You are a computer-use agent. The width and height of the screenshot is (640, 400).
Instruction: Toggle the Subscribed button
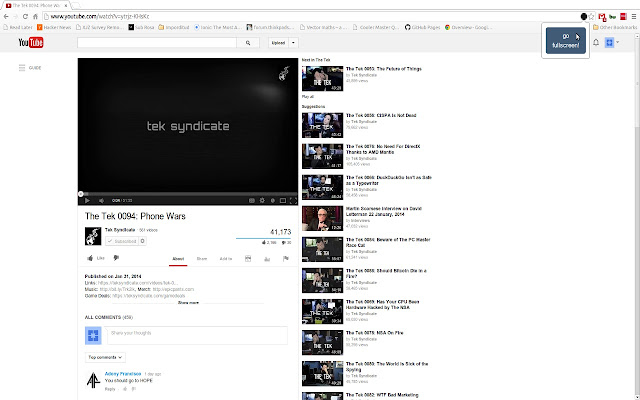point(122,241)
